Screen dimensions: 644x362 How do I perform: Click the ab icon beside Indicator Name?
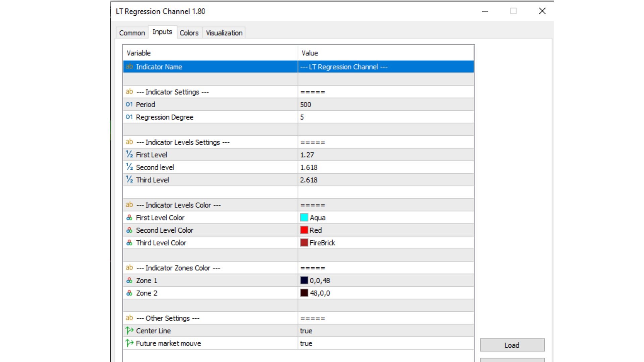129,67
